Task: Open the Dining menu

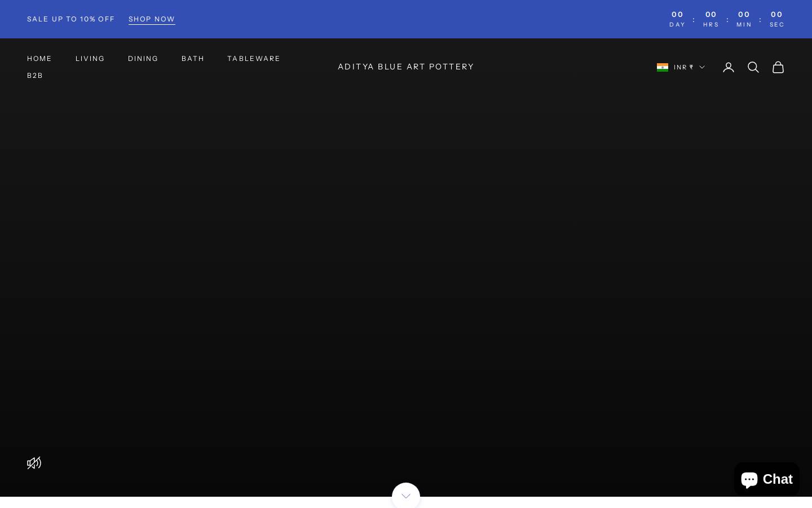Action: 143,59
